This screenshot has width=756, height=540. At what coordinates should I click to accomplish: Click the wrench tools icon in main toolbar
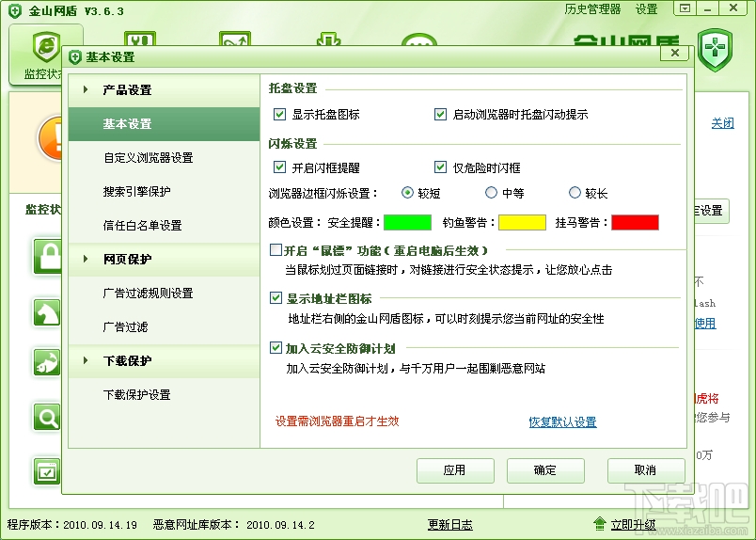[x=140, y=39]
